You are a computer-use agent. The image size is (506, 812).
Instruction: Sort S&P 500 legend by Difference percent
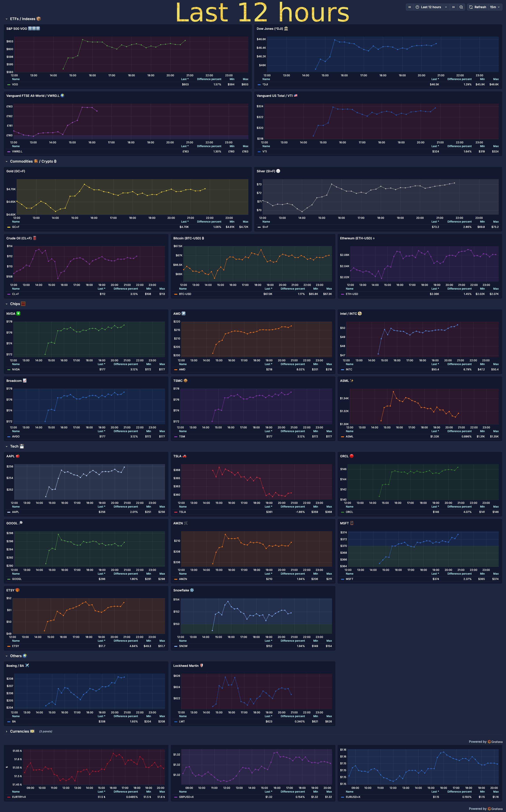click(209, 79)
